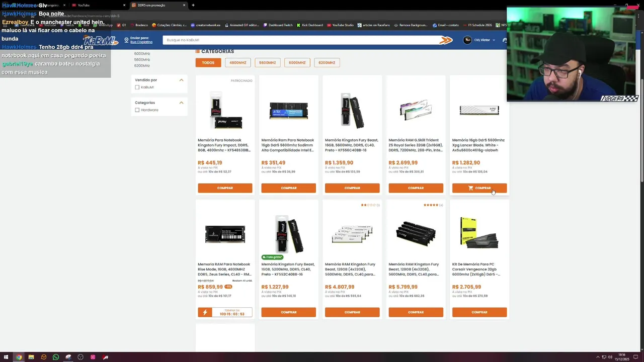This screenshot has width=644, height=362.
Task: Click Comprar for the R$ 5.799,99 128GB kit
Action: [416, 312]
